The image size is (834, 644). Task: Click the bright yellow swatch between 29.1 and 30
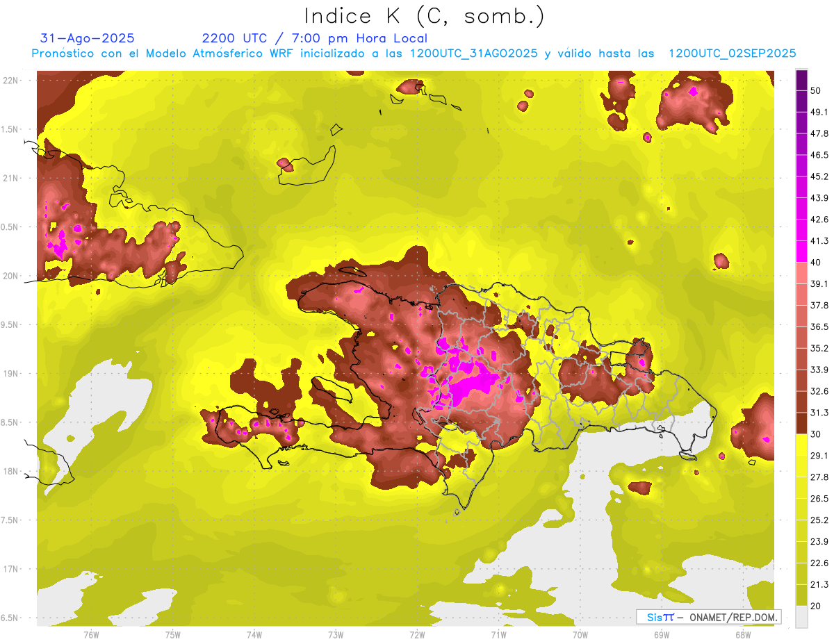tap(801, 445)
